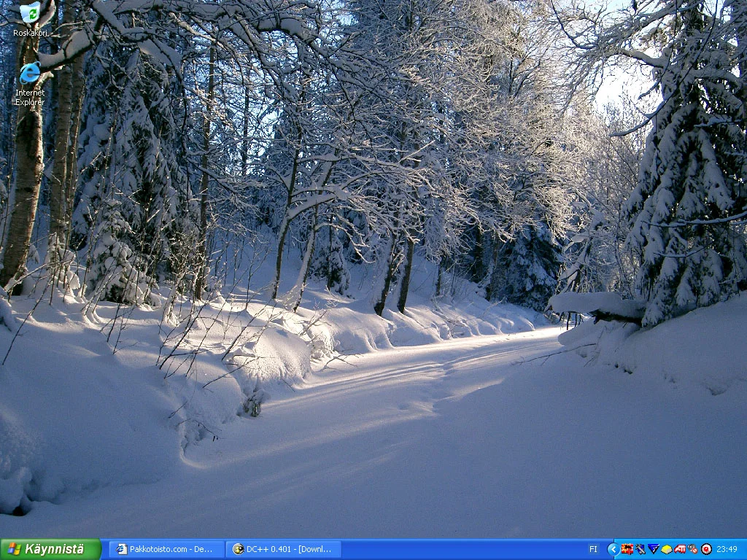This screenshot has height=560, width=747.
Task: Click the gray tray icon with red circle
Action: 693,549
